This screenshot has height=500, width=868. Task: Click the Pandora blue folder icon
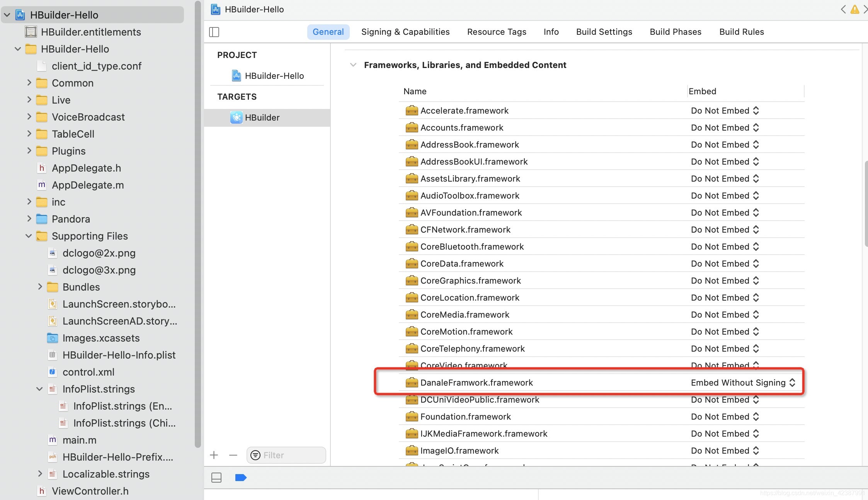pyautogui.click(x=42, y=219)
